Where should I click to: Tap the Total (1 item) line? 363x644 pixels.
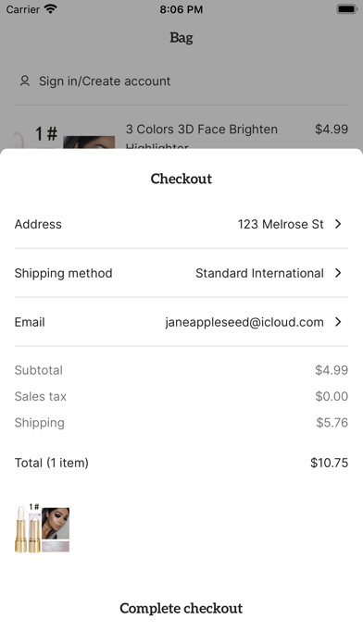coord(181,463)
